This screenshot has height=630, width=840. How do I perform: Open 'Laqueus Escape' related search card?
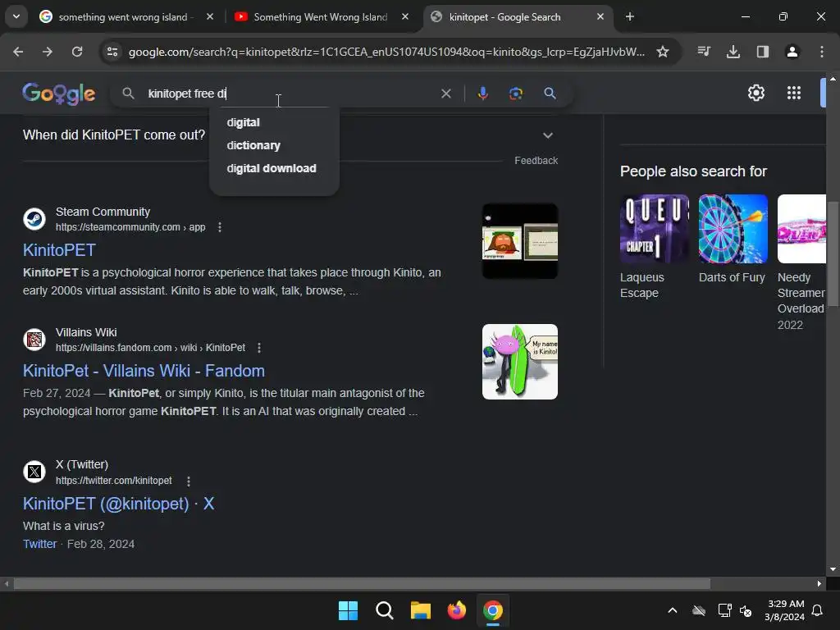[x=654, y=247]
